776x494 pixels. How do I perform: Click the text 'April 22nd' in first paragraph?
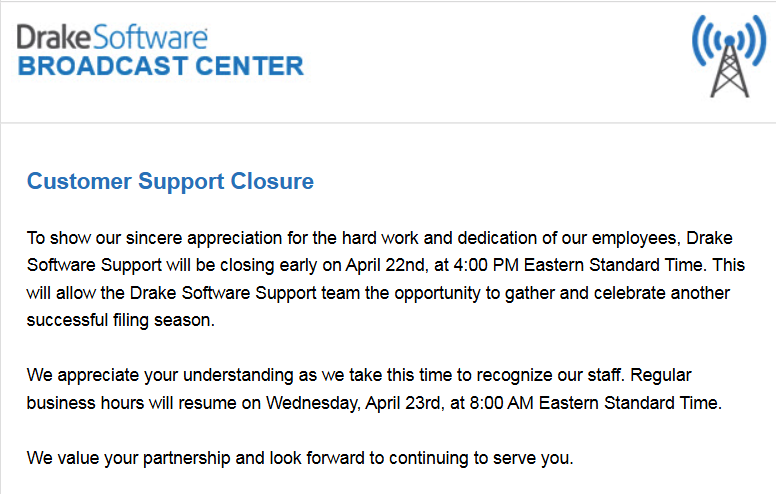click(385, 265)
